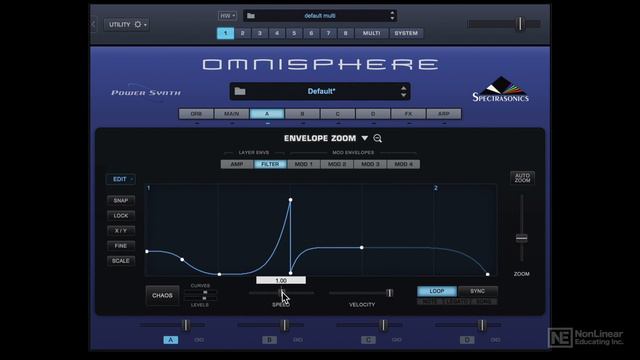The image size is (640, 360).
Task: Click the link icon beside layer B
Action: pyautogui.click(x=298, y=340)
